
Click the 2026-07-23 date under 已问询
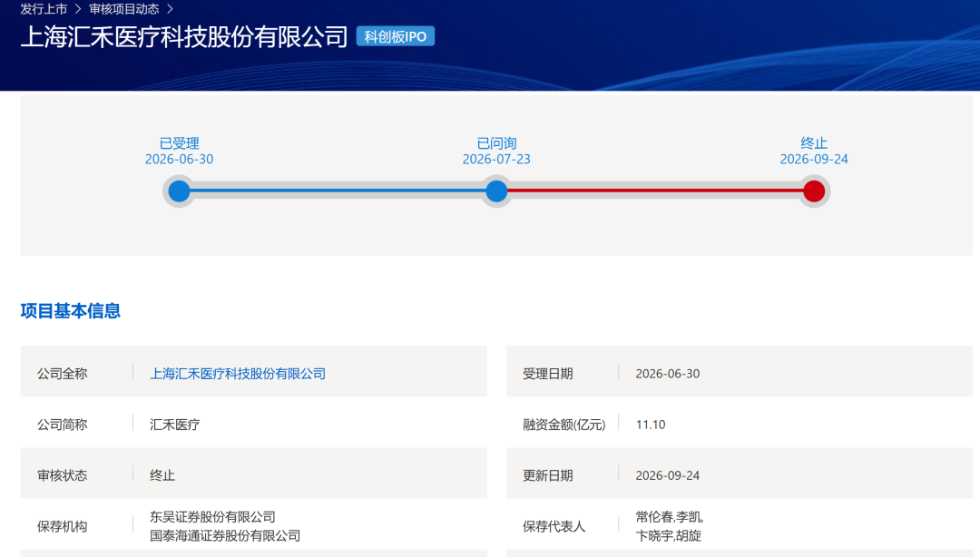pyautogui.click(x=496, y=160)
